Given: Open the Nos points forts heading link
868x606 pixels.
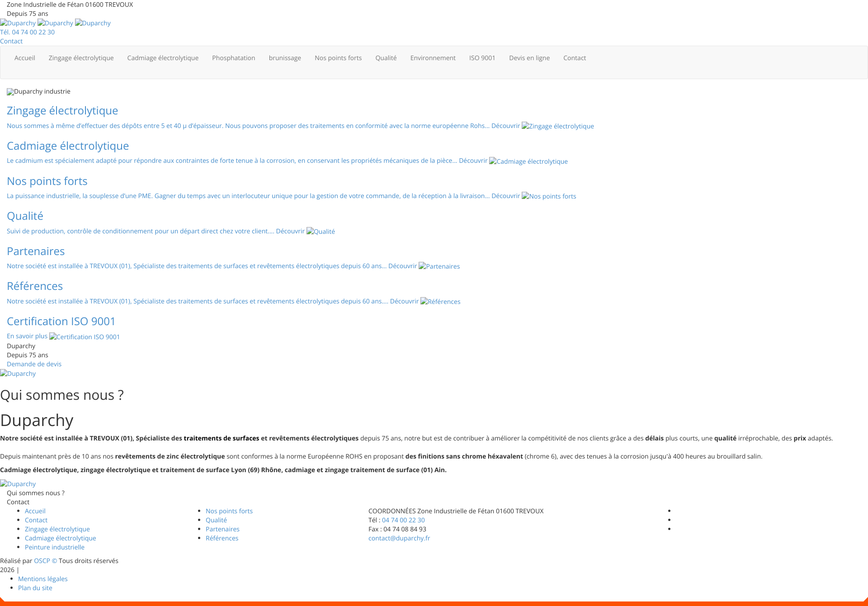Looking at the screenshot, I should pos(47,181).
